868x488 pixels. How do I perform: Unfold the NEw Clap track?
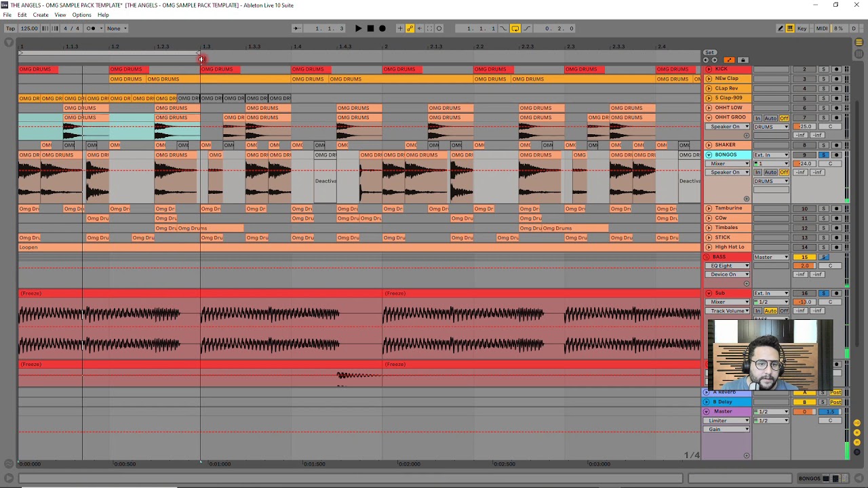click(x=709, y=79)
